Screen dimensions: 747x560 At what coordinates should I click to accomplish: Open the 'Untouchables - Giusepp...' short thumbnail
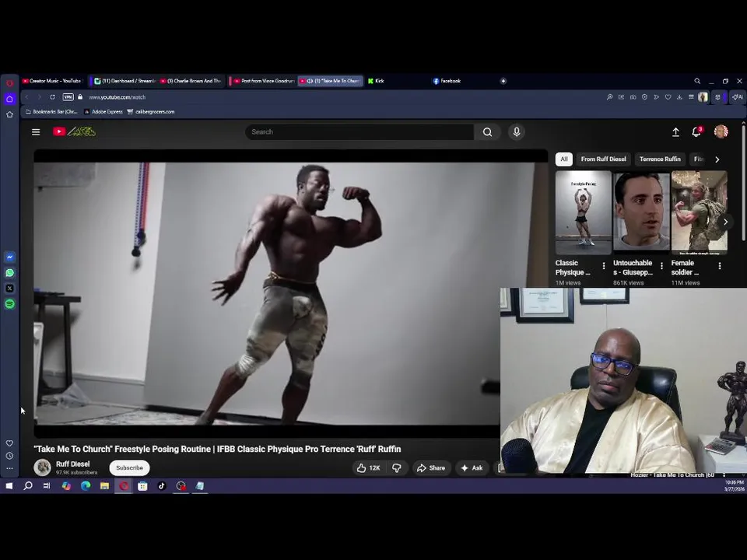pyautogui.click(x=640, y=211)
